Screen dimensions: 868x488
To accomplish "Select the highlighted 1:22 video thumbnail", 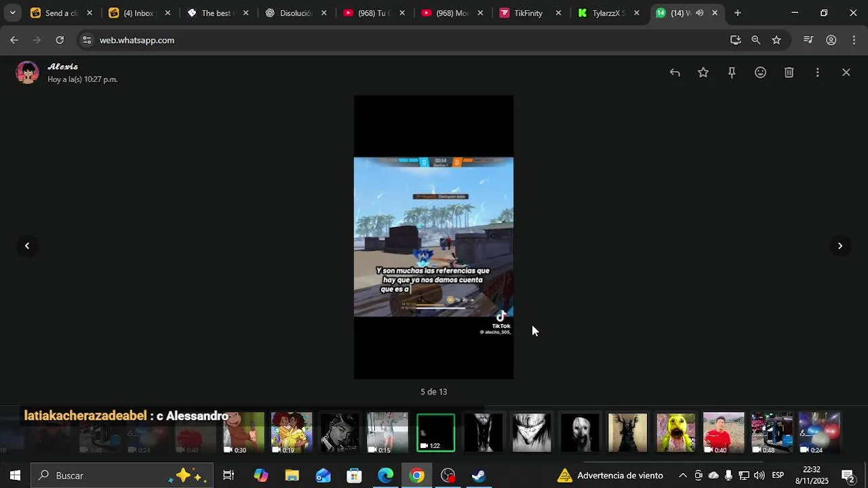I will pos(435,432).
